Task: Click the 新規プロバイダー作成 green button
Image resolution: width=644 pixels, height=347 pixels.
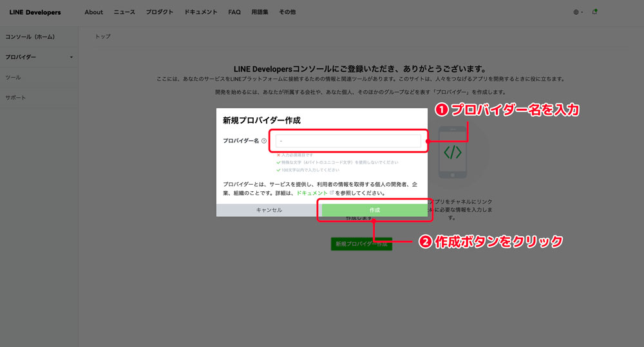Action: [x=361, y=244]
